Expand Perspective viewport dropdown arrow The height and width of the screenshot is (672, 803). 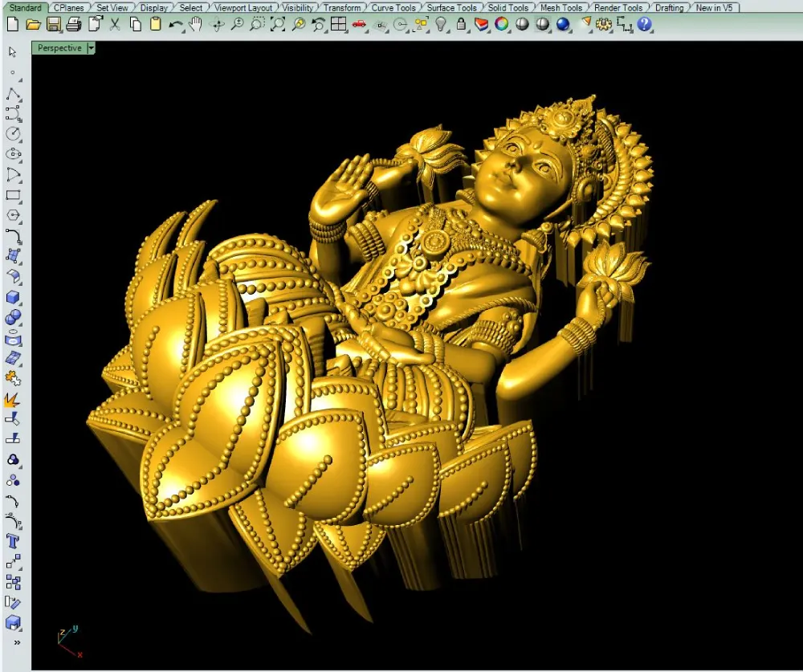[x=92, y=48]
